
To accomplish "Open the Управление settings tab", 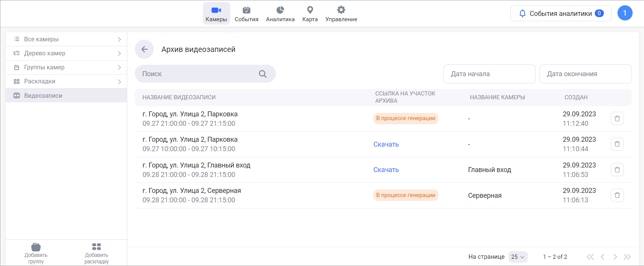I will point(341,14).
